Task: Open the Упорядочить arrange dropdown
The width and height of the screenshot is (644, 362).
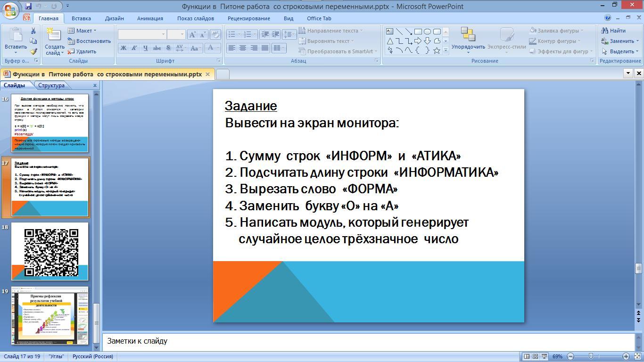Action: click(x=468, y=41)
